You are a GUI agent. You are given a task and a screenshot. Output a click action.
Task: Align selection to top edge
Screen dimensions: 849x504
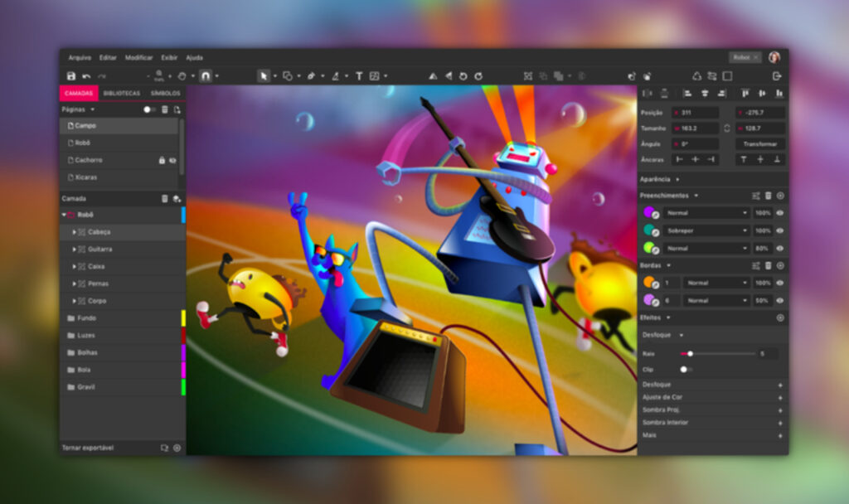point(745,94)
